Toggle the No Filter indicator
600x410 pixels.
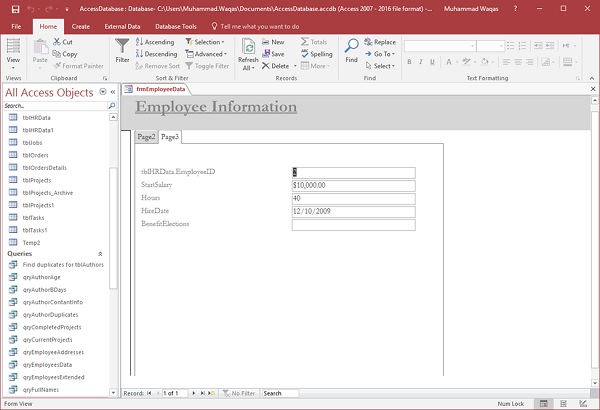point(240,393)
